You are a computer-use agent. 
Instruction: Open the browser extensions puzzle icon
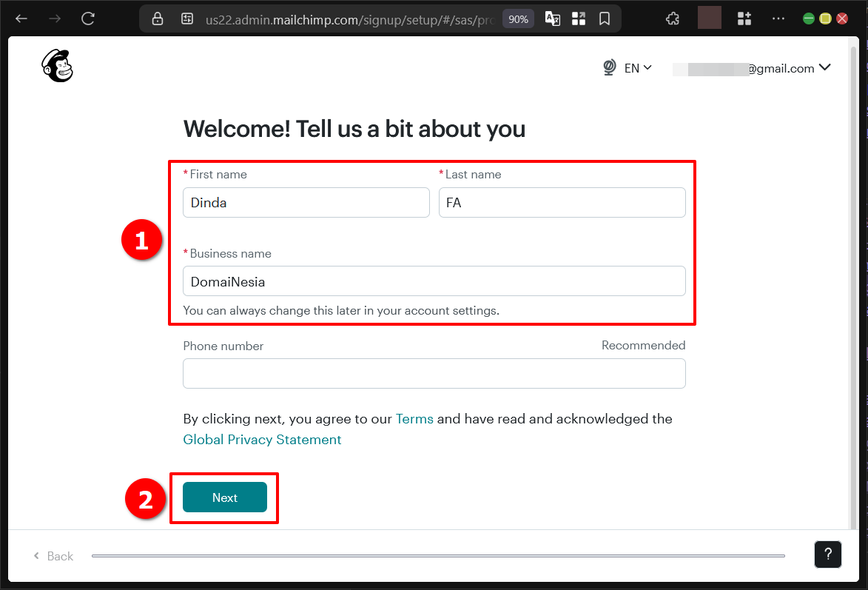(673, 18)
